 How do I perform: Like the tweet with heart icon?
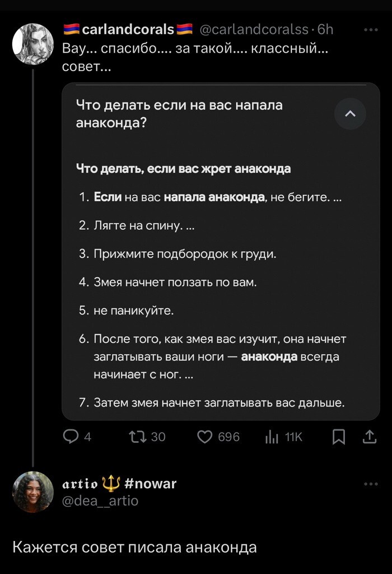click(205, 437)
